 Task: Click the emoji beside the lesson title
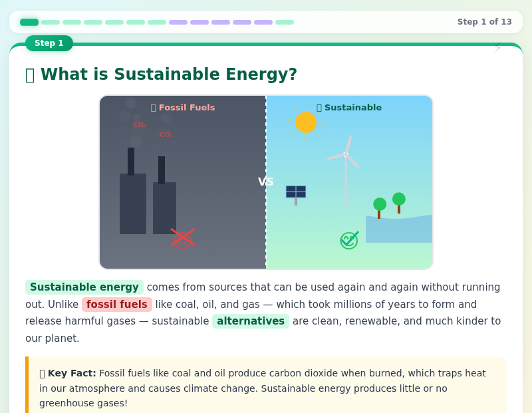pos(30,74)
